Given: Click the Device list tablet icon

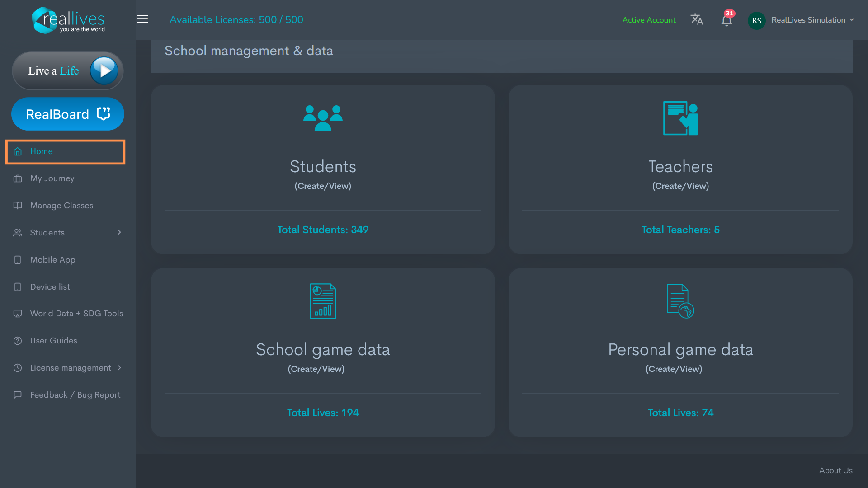Looking at the screenshot, I should [x=18, y=287].
